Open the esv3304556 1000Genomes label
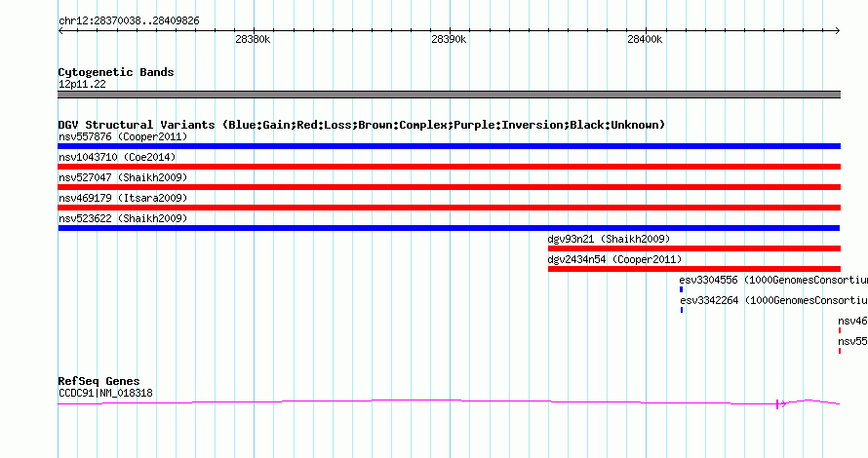868x458 pixels. click(773, 280)
